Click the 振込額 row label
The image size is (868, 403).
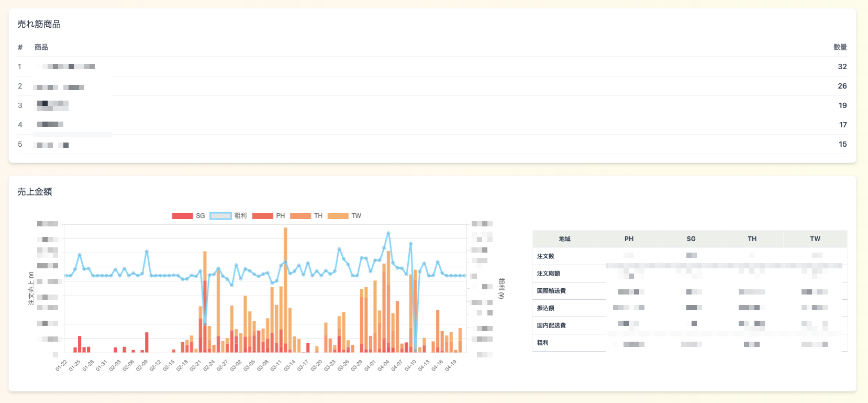pyautogui.click(x=546, y=308)
